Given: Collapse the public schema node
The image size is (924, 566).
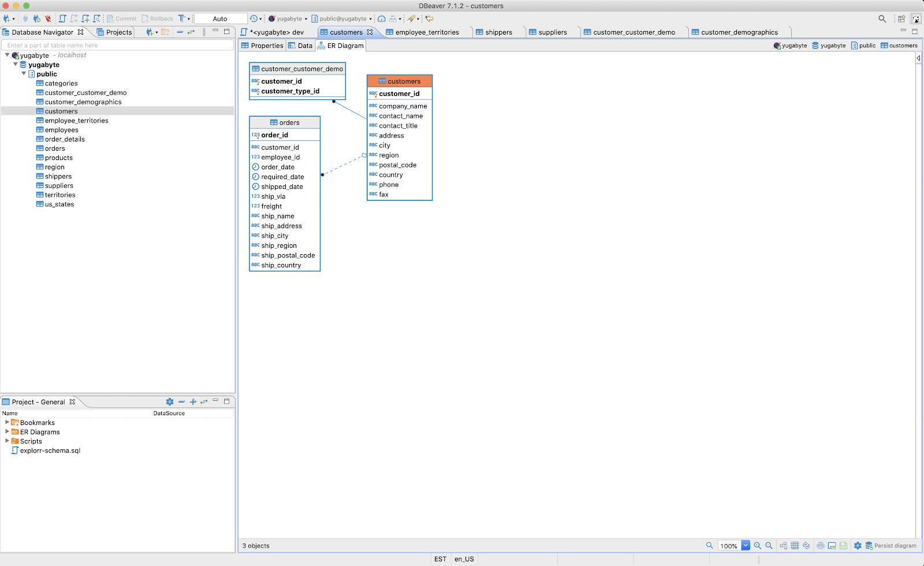Looking at the screenshot, I should point(24,74).
